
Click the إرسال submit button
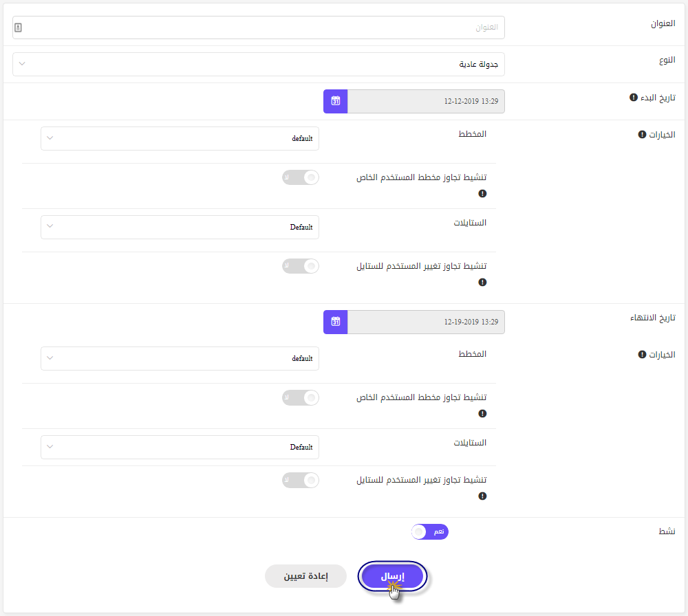click(392, 576)
